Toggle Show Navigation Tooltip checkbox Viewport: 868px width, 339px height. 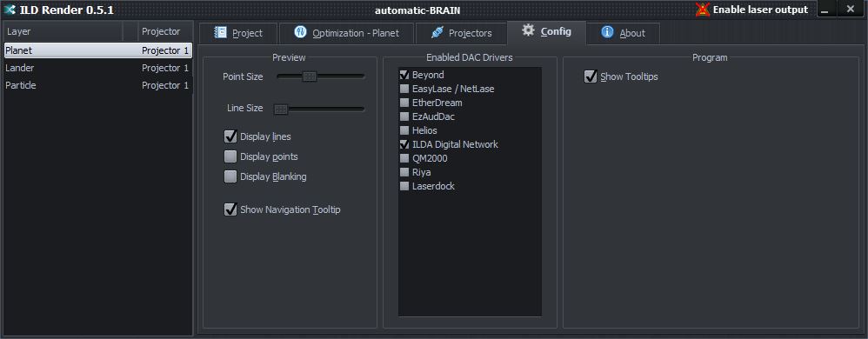[x=230, y=209]
